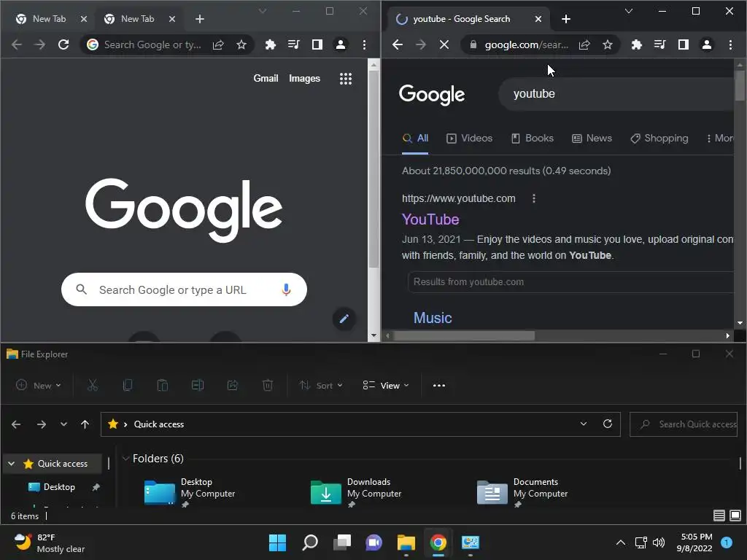Image resolution: width=747 pixels, height=560 pixels.
Task: Click horizontal scrollbar in right Chrome window
Action: point(465,335)
